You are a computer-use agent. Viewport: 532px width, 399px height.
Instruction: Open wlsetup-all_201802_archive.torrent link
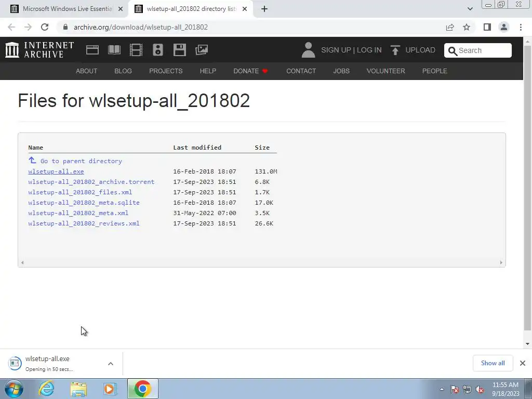(91, 182)
